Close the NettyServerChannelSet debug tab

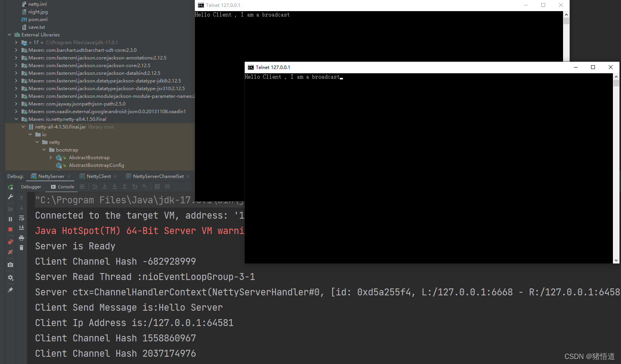188,176
